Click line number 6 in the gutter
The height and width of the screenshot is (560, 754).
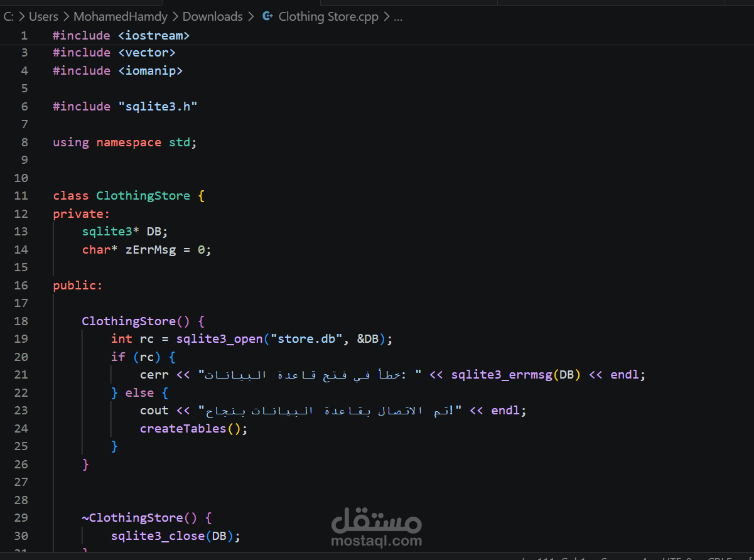tap(24, 107)
